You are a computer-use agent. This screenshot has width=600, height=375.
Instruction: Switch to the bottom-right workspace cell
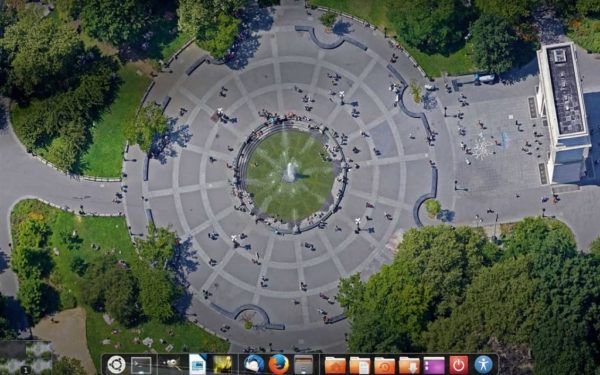39,366
